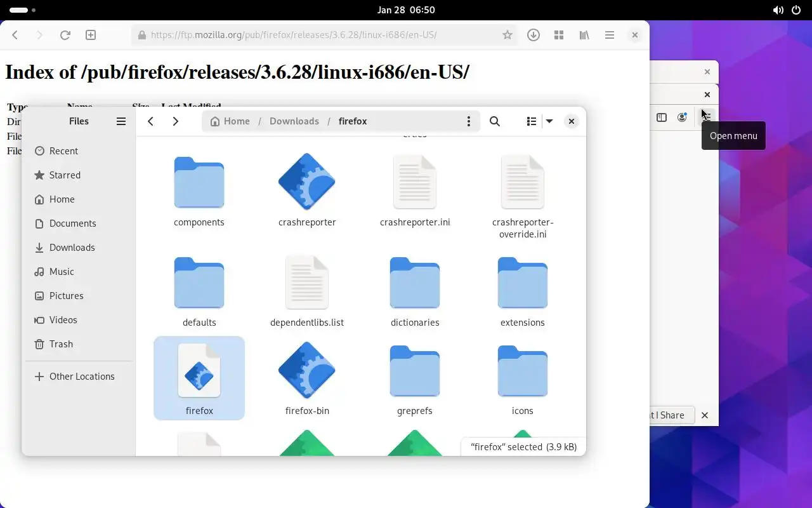The image size is (812, 508).
Task: Go back in the front browser window
Action: [15, 36]
